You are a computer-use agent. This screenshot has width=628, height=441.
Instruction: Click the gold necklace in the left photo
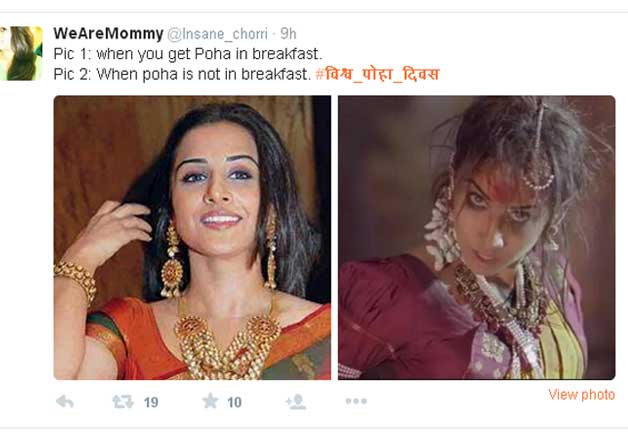227,346
